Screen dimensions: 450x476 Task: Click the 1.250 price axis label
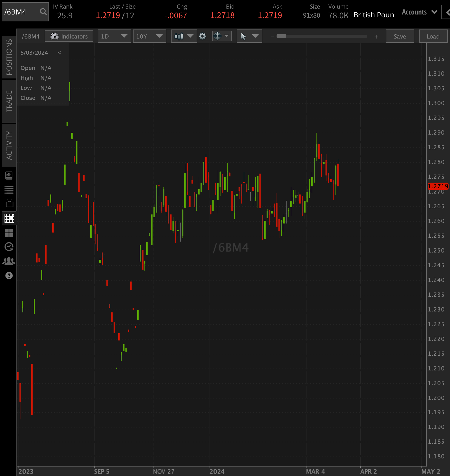coord(436,250)
